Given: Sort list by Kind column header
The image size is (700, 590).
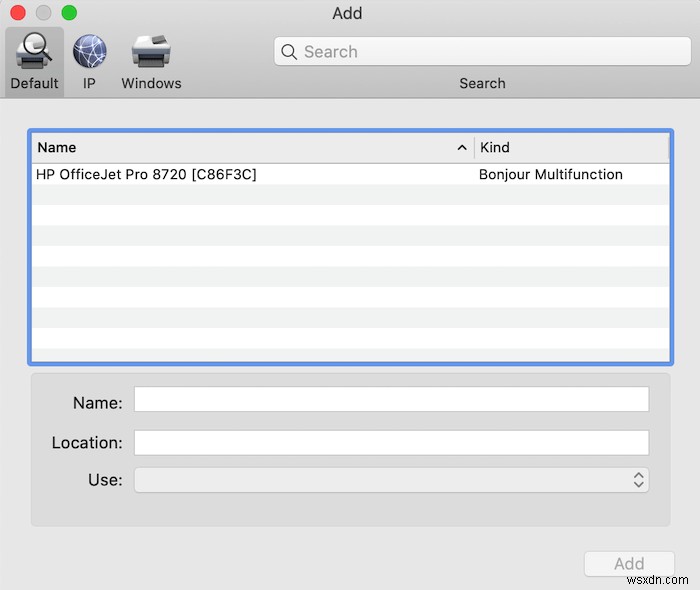Looking at the screenshot, I should tap(572, 148).
